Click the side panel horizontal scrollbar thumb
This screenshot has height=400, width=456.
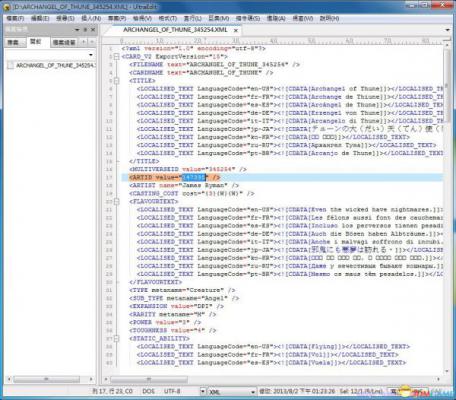coord(46,379)
